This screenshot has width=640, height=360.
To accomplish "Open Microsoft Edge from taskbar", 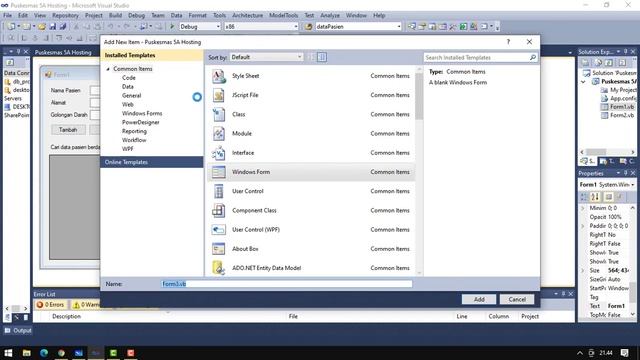I will click(44, 353).
